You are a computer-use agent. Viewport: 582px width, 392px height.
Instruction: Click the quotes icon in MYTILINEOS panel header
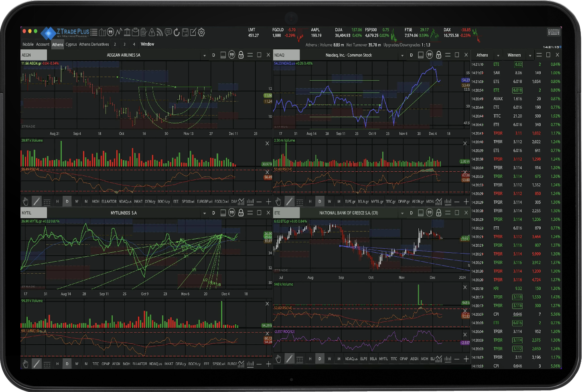pyautogui.click(x=231, y=213)
